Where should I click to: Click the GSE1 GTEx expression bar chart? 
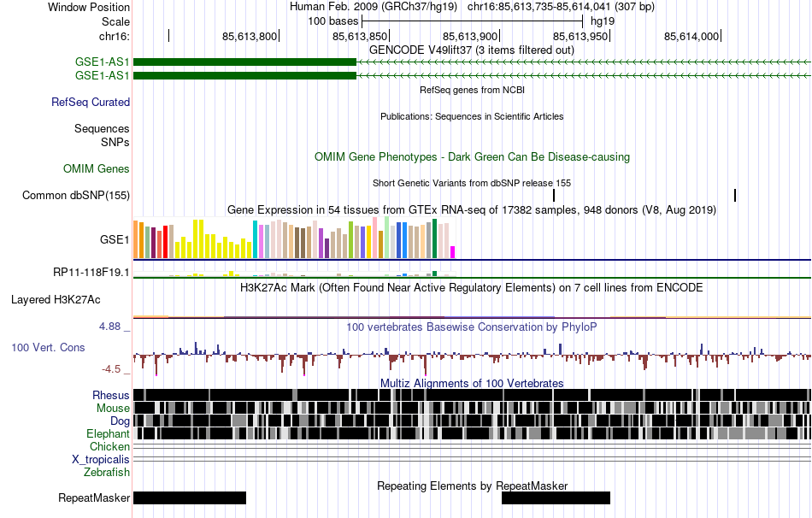click(294, 238)
